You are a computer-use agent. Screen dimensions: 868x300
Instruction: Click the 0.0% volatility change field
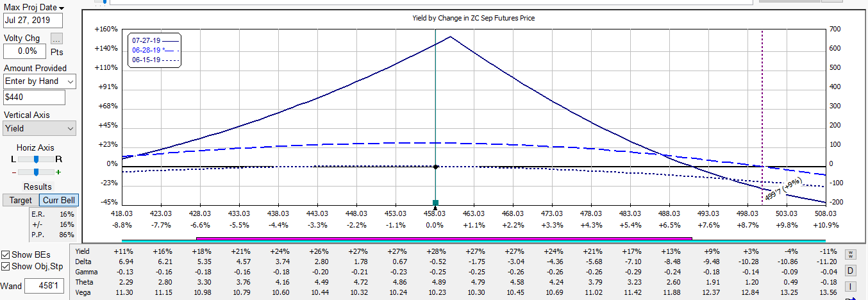(25, 51)
